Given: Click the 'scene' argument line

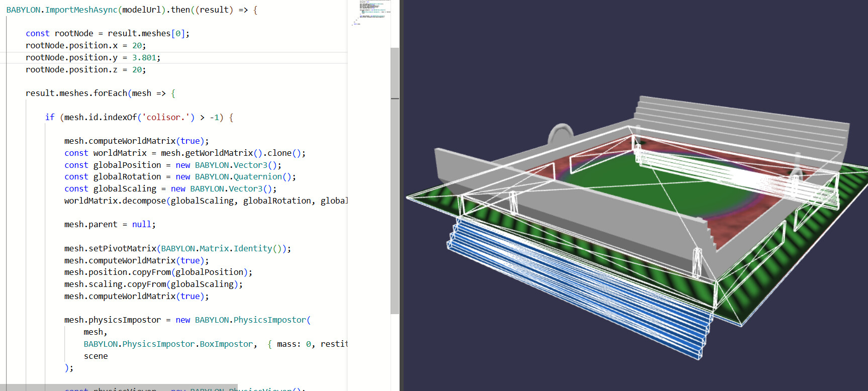Looking at the screenshot, I should pos(95,356).
